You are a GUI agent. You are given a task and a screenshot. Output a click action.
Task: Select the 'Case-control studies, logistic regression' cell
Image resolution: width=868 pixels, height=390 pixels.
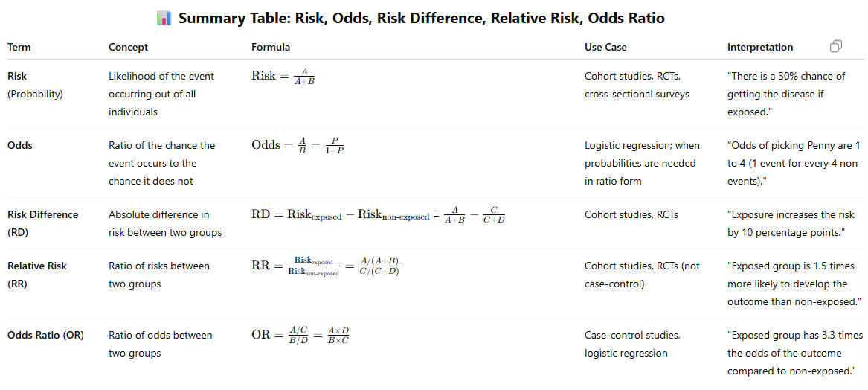click(x=633, y=344)
